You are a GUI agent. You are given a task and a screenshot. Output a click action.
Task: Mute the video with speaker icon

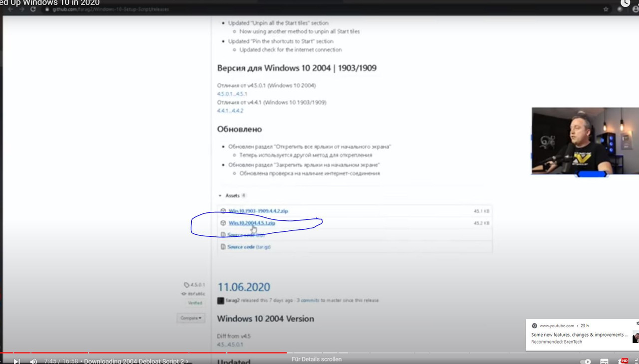click(33, 362)
